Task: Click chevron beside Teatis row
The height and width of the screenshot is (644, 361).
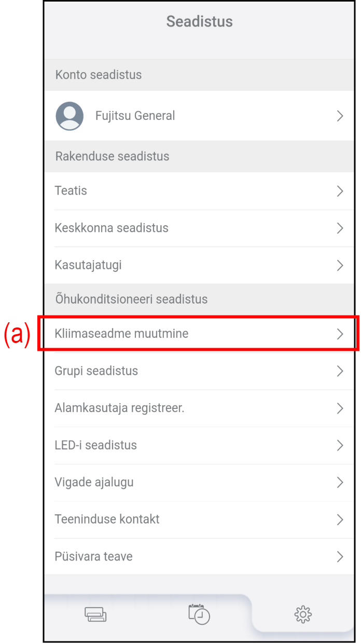Action: tap(340, 191)
